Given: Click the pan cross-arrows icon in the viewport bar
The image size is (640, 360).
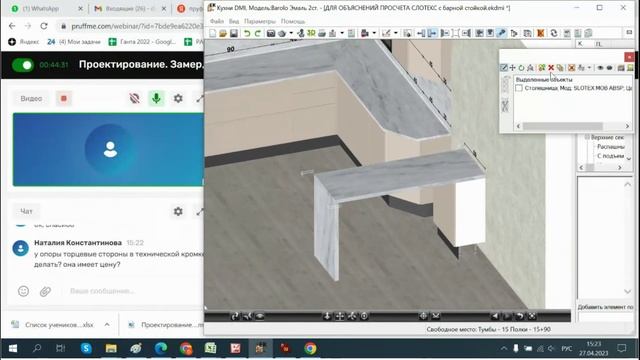Looking at the screenshot, I should [340, 316].
